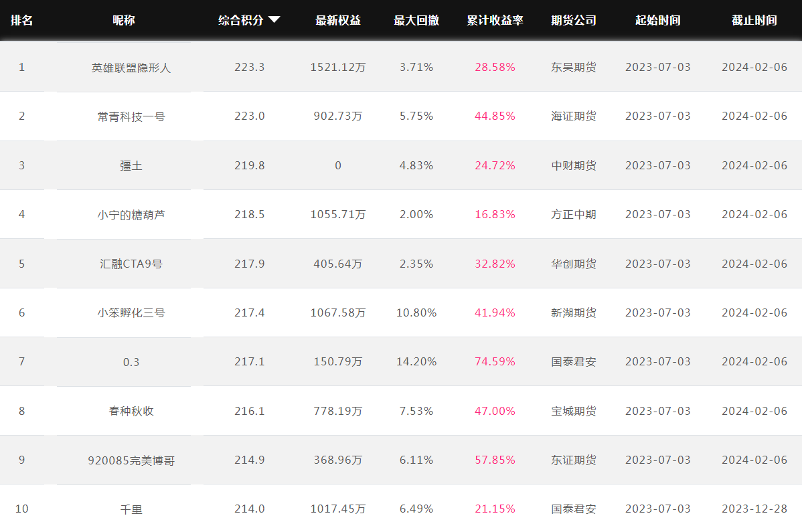Click the 累计收益率 column header
This screenshot has height=532, width=802.
click(495, 21)
